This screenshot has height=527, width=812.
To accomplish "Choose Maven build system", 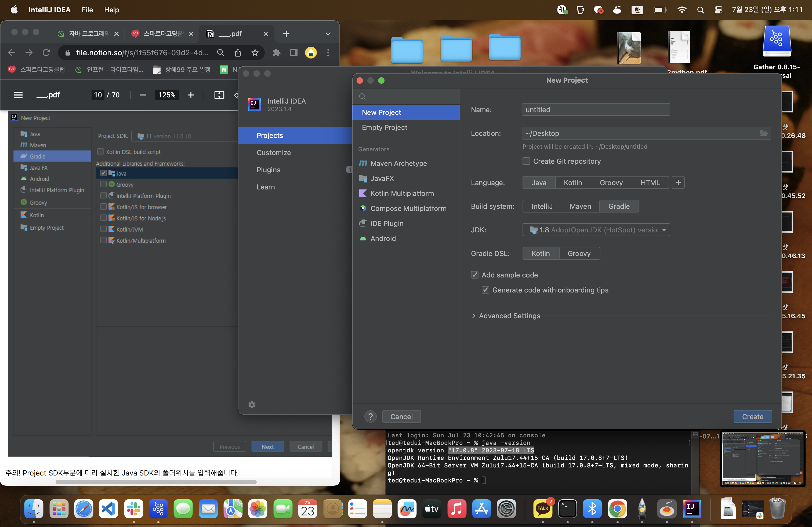I will click(580, 206).
